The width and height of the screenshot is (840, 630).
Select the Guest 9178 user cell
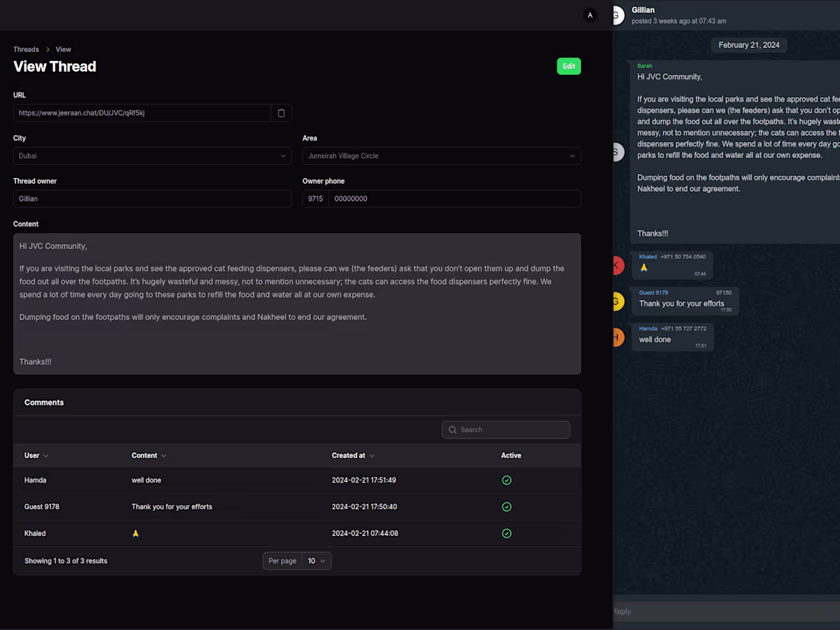[x=42, y=507]
